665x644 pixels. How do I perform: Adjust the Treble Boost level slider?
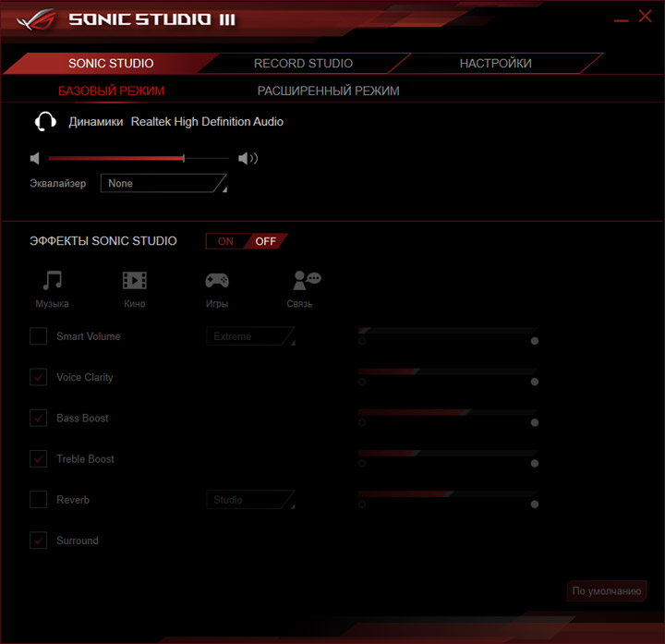(x=448, y=453)
